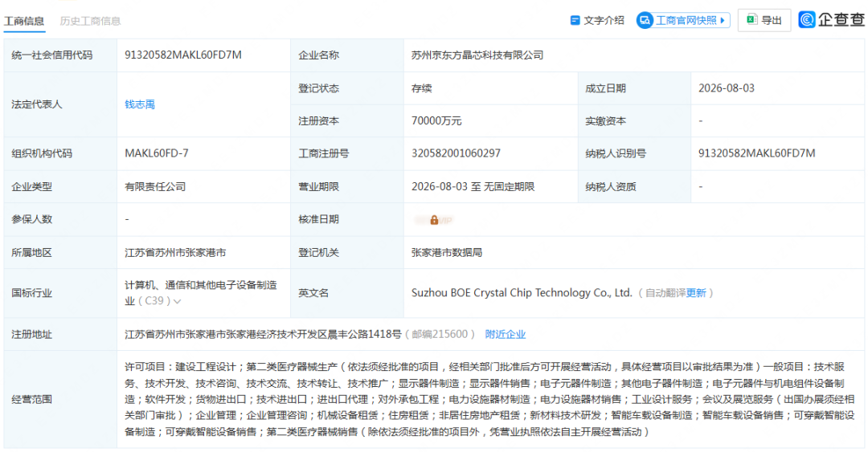868x452 pixels.
Task: Click the 更新 link beside the English name
Action: (x=696, y=293)
